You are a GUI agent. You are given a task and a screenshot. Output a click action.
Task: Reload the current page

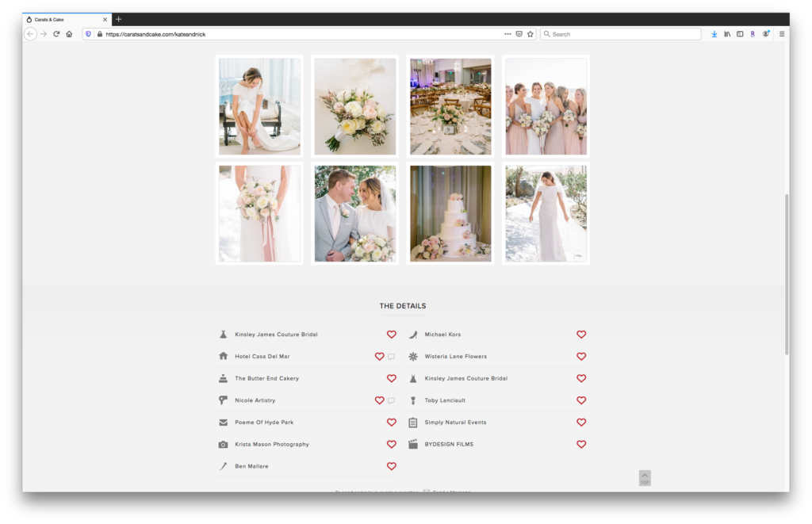tap(56, 34)
